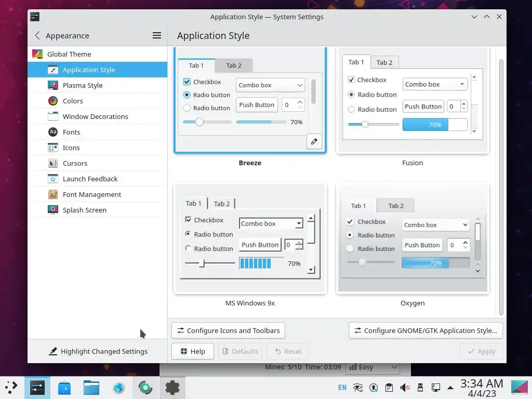Screen dimensions: 532x399
Task: Click the black gear taskbar icon
Action: 172,388
